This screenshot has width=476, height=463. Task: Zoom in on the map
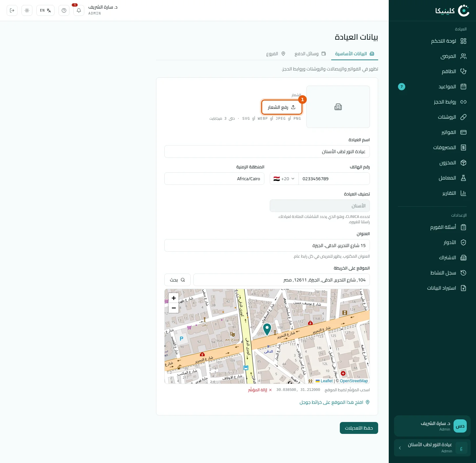pos(174,298)
